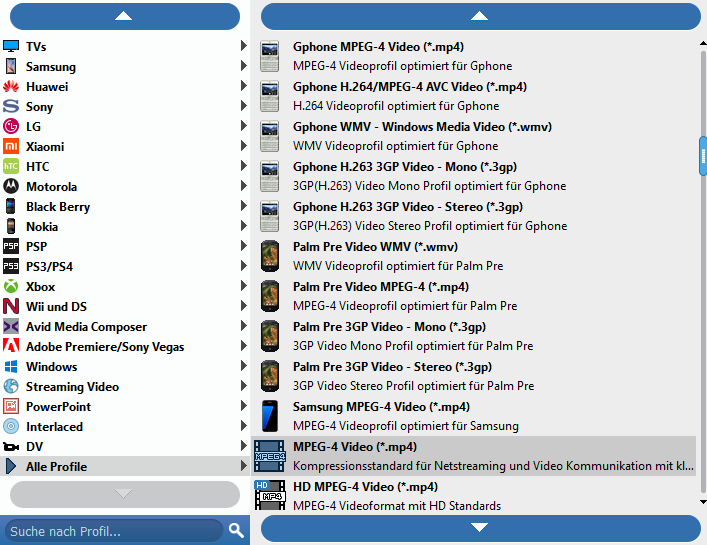Click the Avid Media Composer icon
Screen dimensions: 707x545
[x=11, y=326]
